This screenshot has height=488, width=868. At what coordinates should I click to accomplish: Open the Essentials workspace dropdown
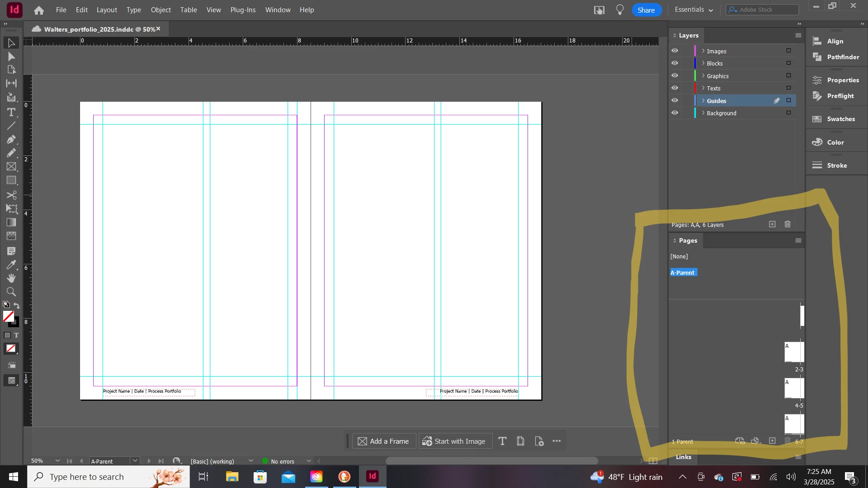tap(693, 9)
